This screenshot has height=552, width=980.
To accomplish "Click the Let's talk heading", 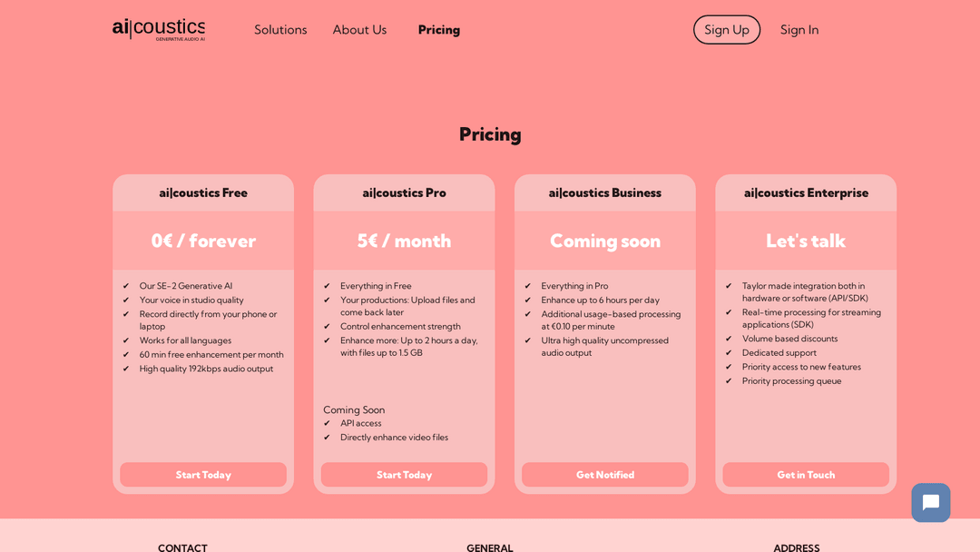I will click(x=806, y=241).
